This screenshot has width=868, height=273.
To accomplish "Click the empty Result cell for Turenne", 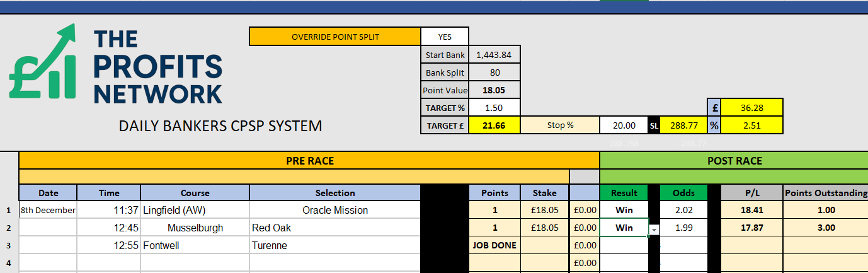I will coord(624,245).
